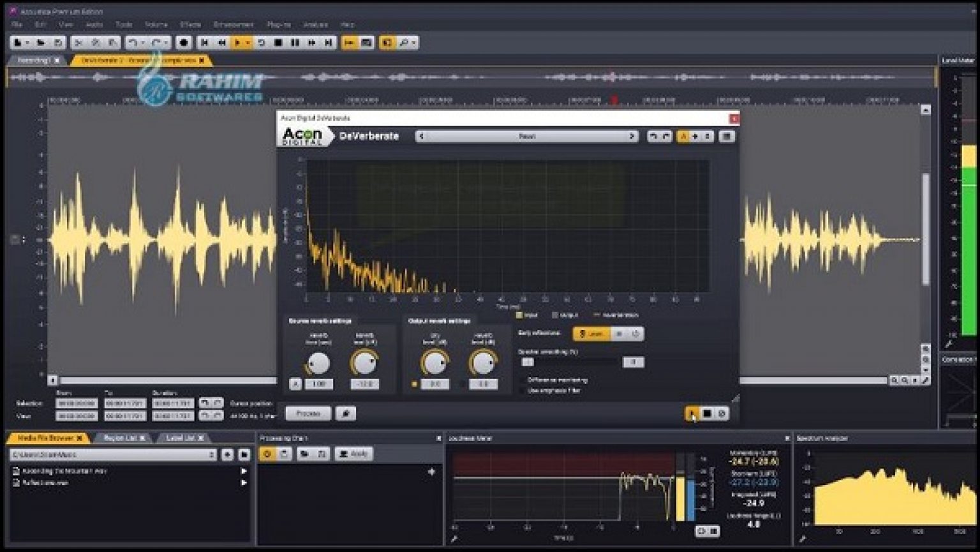Screen dimensions: 980x552
Task: Click the record button on the transport toolbar
Action: [x=182, y=43]
